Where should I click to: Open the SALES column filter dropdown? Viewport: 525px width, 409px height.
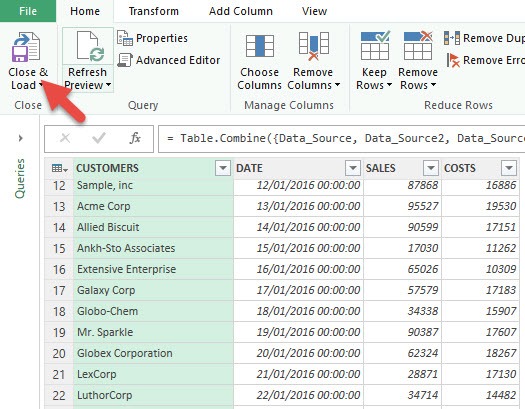coord(431,168)
